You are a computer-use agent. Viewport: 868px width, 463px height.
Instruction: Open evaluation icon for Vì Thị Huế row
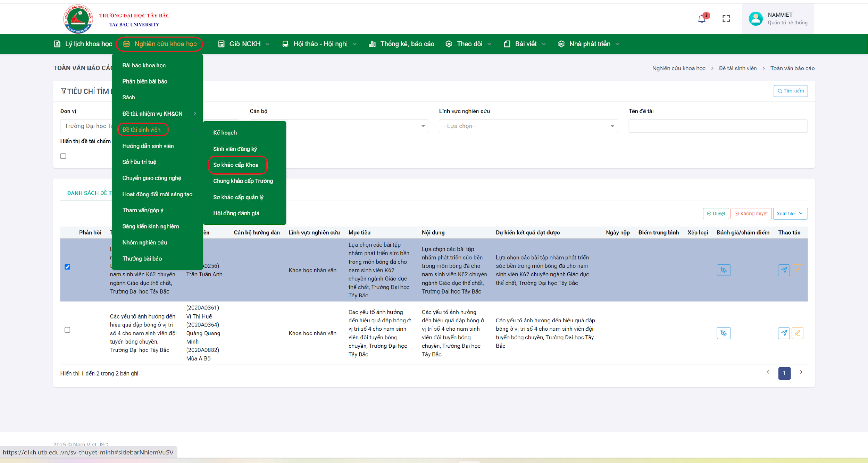coord(724,333)
